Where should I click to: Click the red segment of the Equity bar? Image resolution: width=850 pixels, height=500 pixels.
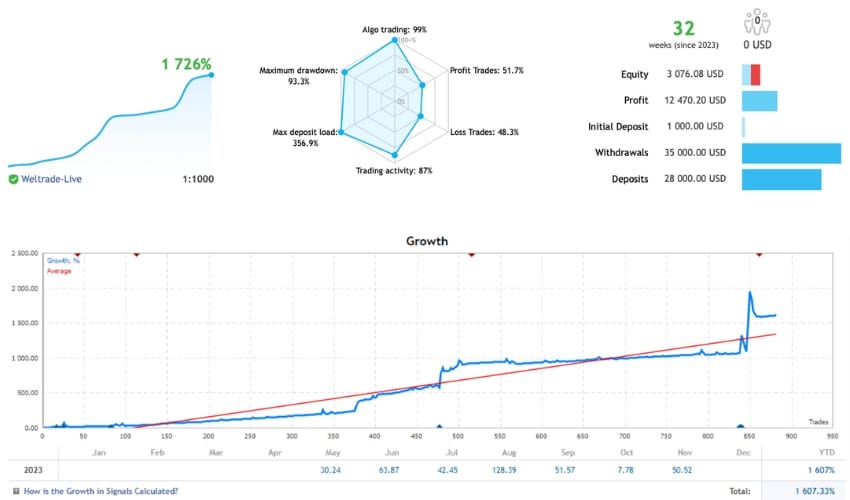[755, 75]
